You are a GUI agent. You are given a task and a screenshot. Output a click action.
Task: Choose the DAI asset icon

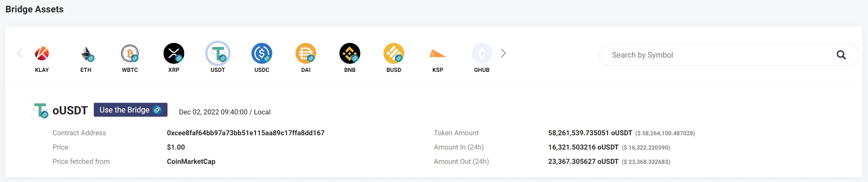point(306,54)
